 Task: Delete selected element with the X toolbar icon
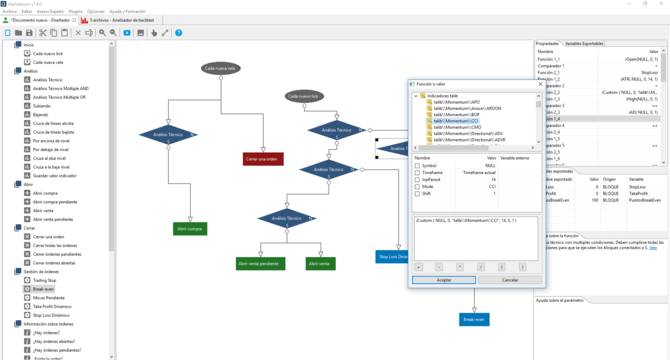[78, 33]
